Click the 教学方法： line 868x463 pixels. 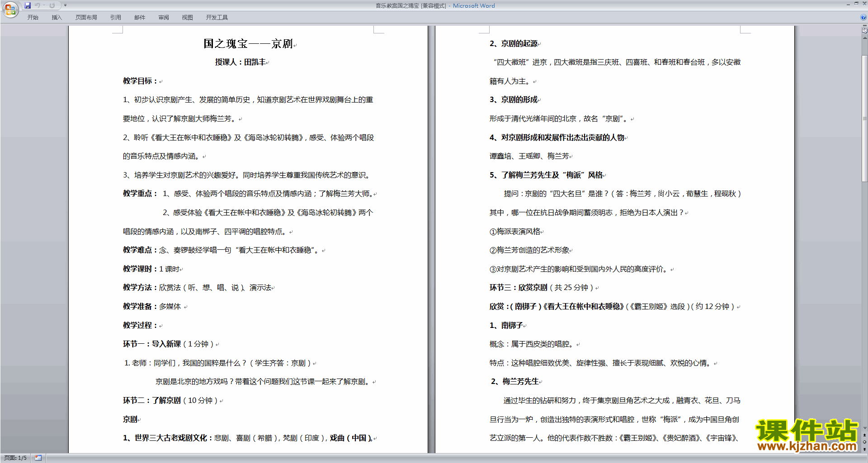pyautogui.click(x=197, y=287)
